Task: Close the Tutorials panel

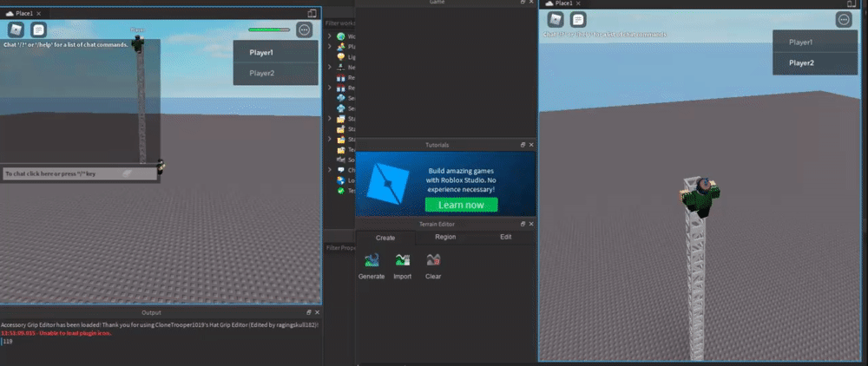Action: pos(531,145)
